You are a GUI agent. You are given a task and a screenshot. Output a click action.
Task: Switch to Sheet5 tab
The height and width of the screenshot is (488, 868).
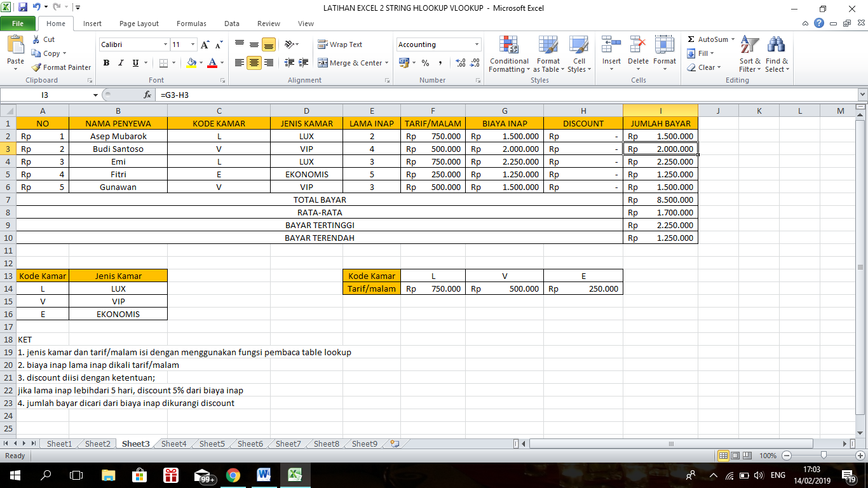(x=211, y=444)
